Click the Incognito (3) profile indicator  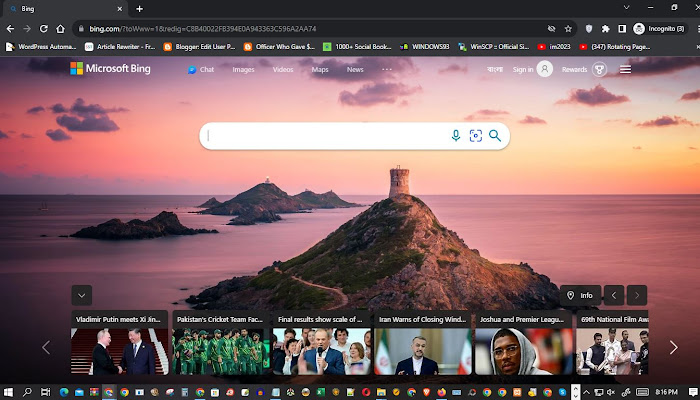[x=659, y=29]
